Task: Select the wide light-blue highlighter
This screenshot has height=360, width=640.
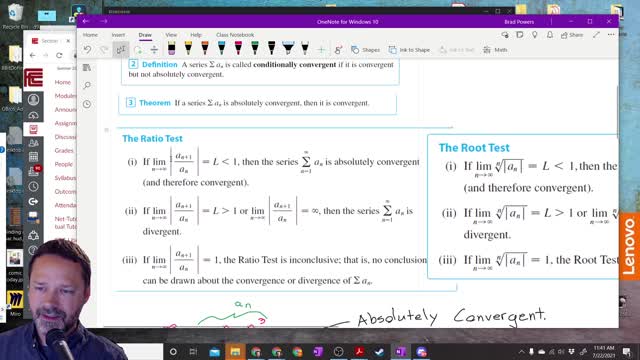Action: click(288, 48)
